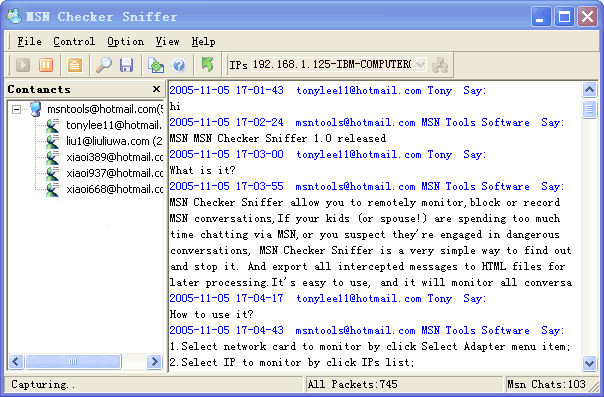This screenshot has height=397, width=604.
Task: Select contact xiaoi389@hotmail in the tree
Action: [x=114, y=157]
